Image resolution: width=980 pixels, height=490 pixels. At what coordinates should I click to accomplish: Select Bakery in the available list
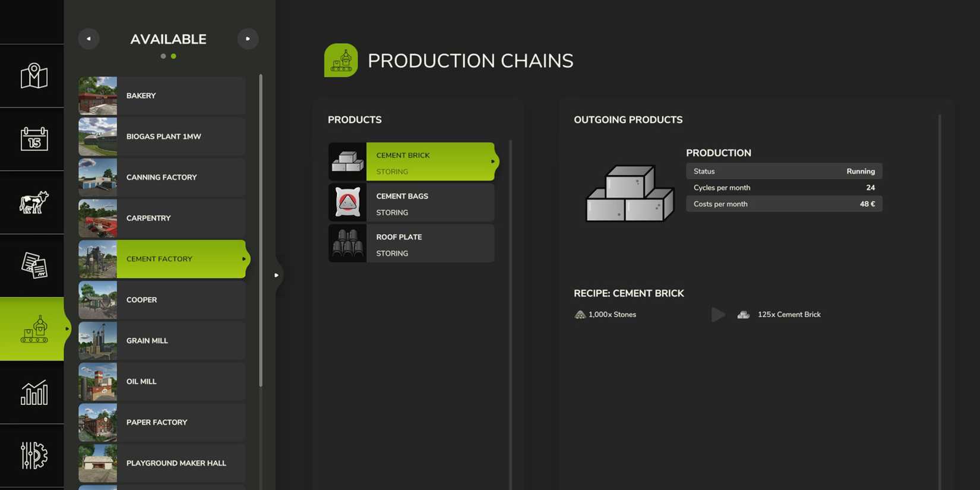pos(162,96)
